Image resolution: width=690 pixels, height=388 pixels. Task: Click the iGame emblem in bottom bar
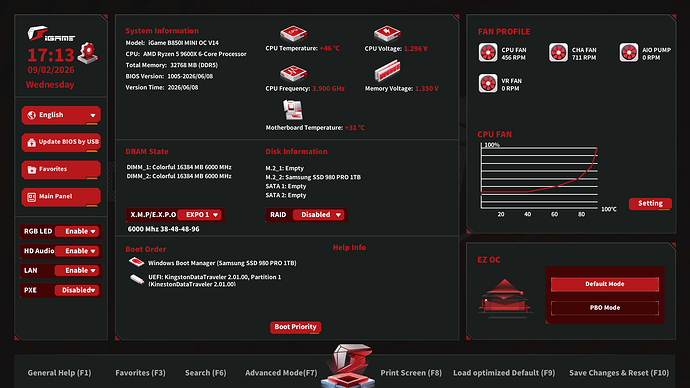point(349,365)
